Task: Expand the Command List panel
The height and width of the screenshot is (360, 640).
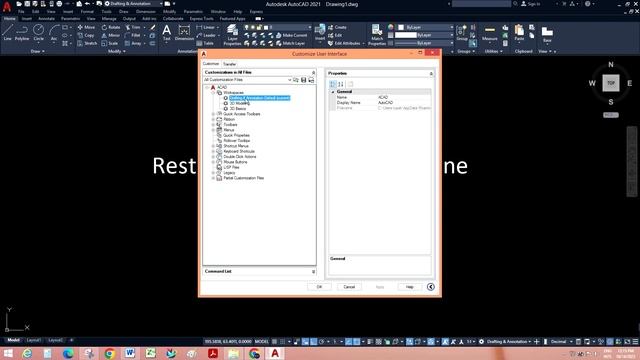Action: click(313, 271)
